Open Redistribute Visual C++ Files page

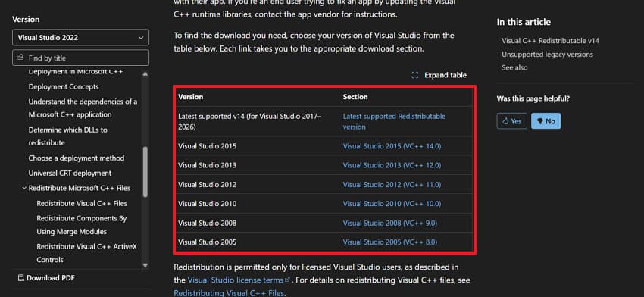(82, 203)
